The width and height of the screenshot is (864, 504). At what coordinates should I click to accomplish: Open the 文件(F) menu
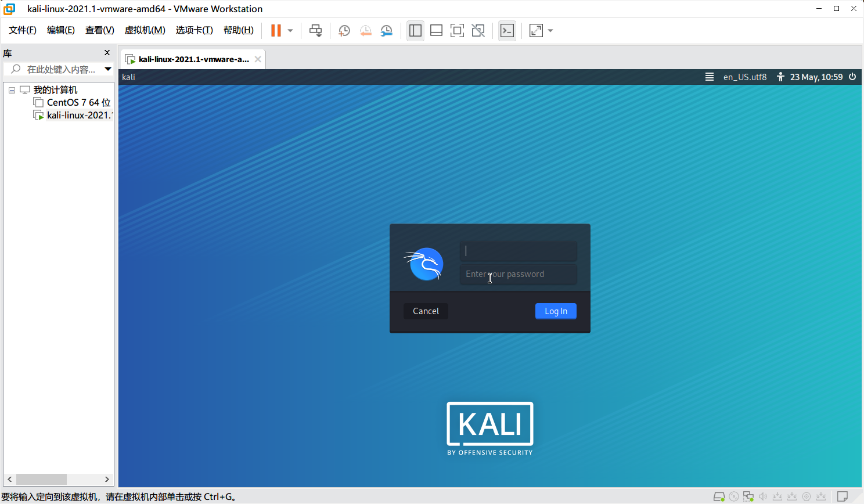tap(23, 30)
